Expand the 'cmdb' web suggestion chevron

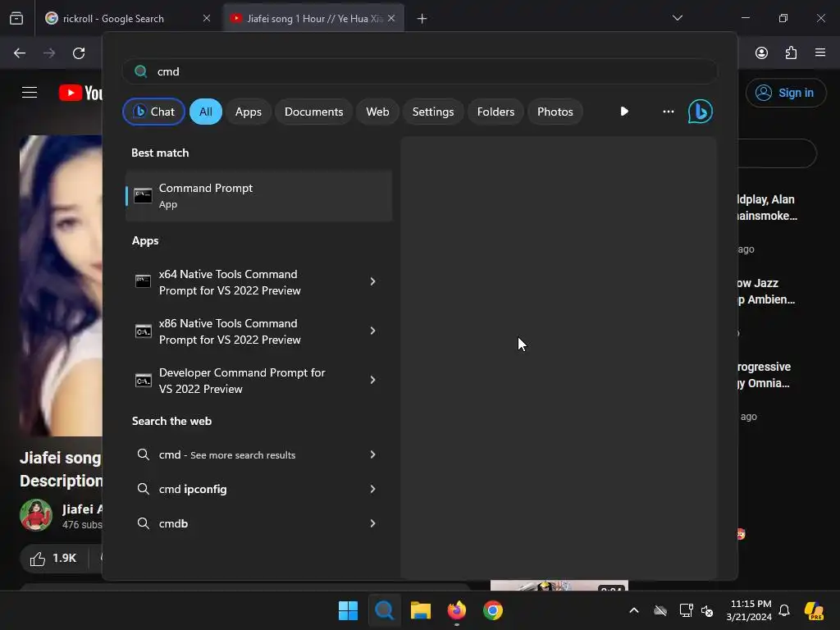pyautogui.click(x=373, y=523)
